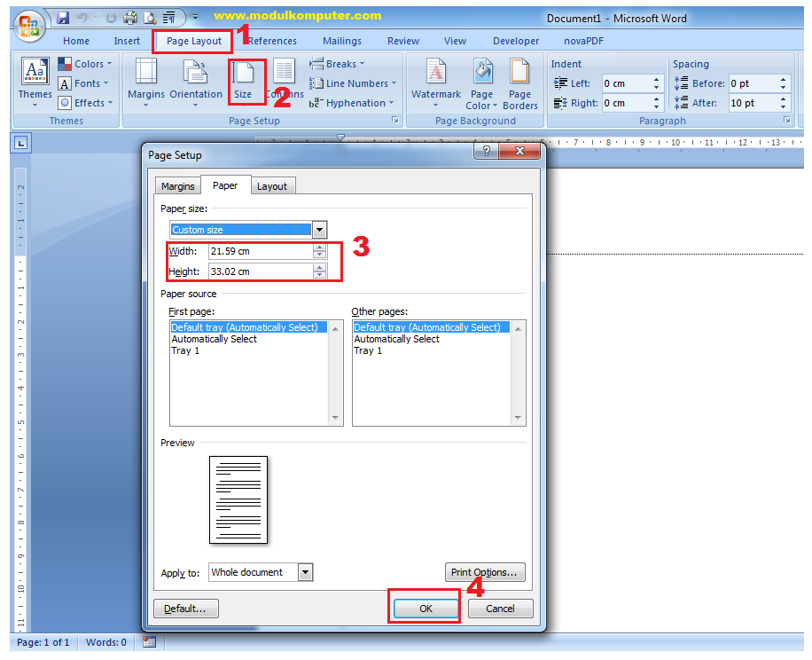
Task: Open the Paper size dropdown showing Custom size
Action: point(318,229)
